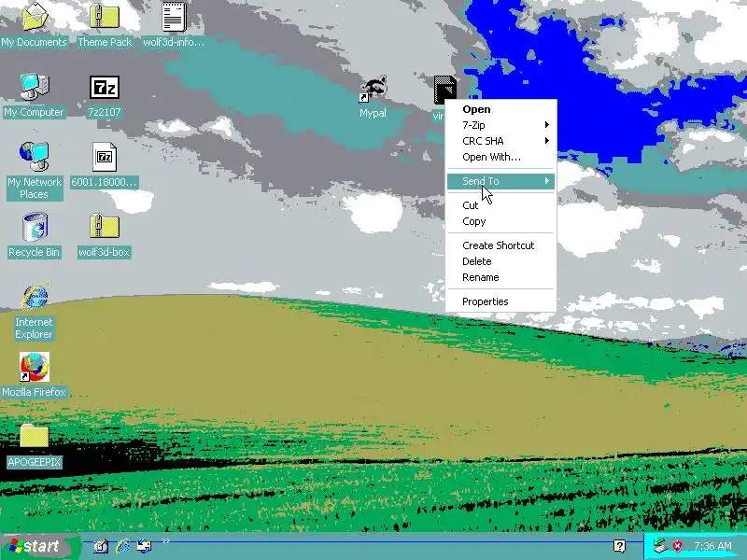The width and height of the screenshot is (747, 560).
Task: Open the Start menu
Action: (x=38, y=546)
